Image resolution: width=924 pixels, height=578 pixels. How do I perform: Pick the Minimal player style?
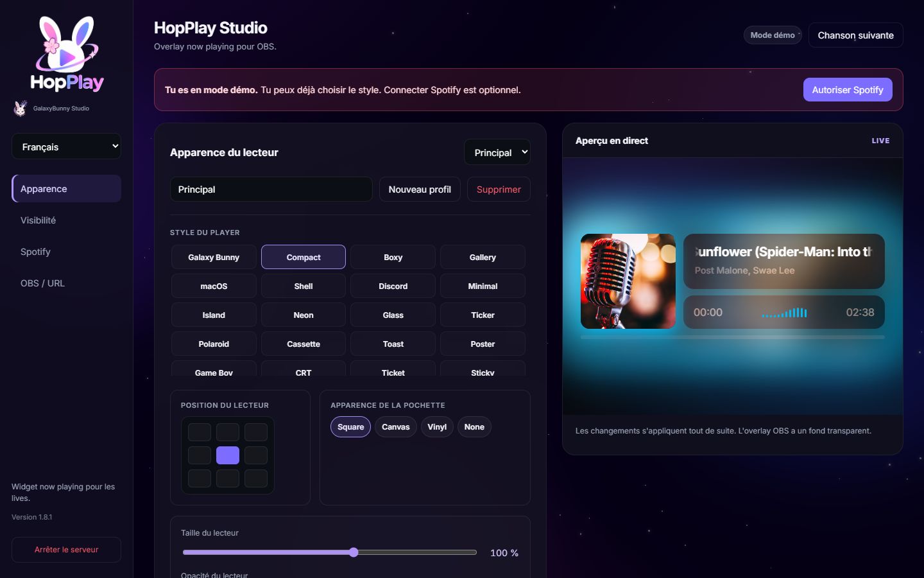(x=483, y=286)
